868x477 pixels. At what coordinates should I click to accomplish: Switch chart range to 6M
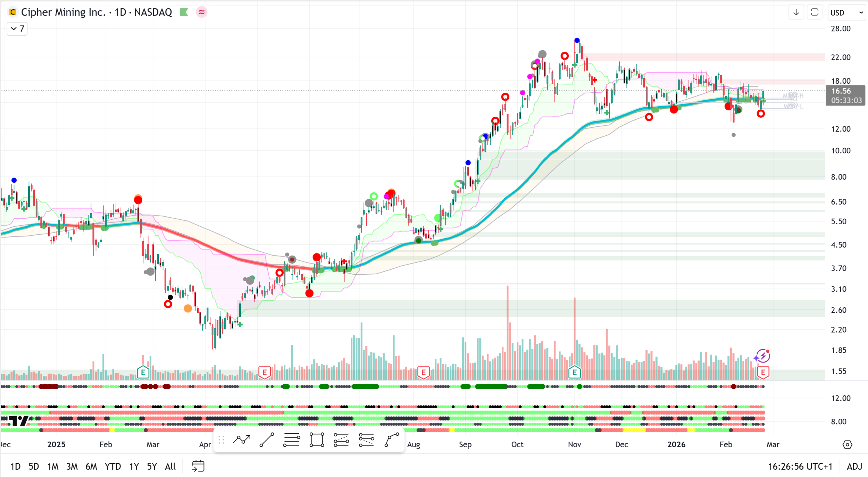pos(91,466)
